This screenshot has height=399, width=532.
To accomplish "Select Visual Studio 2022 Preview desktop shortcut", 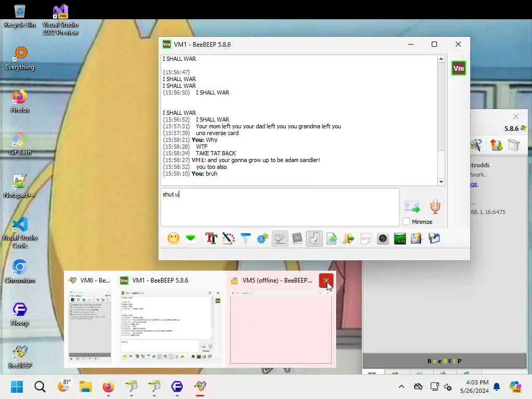I will (60, 20).
